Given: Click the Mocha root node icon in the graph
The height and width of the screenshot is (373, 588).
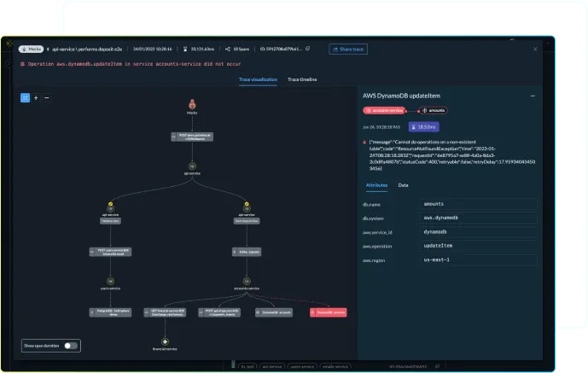Looking at the screenshot, I should point(192,104).
